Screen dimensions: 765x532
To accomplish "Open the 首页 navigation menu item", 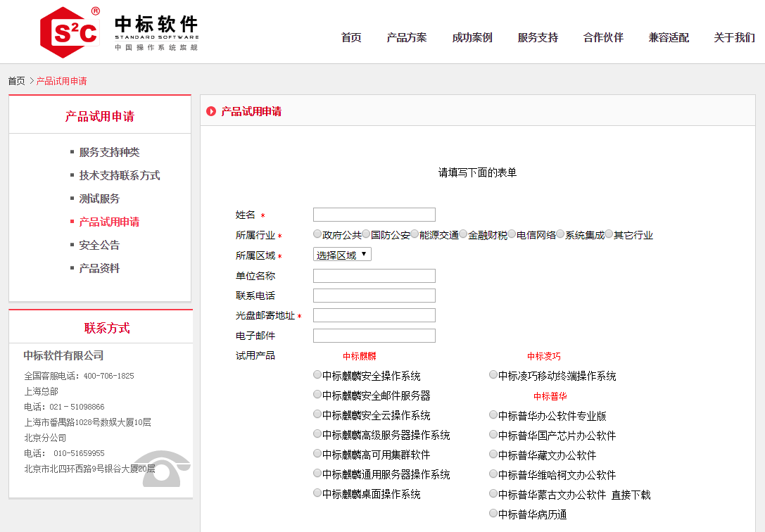I will (351, 37).
